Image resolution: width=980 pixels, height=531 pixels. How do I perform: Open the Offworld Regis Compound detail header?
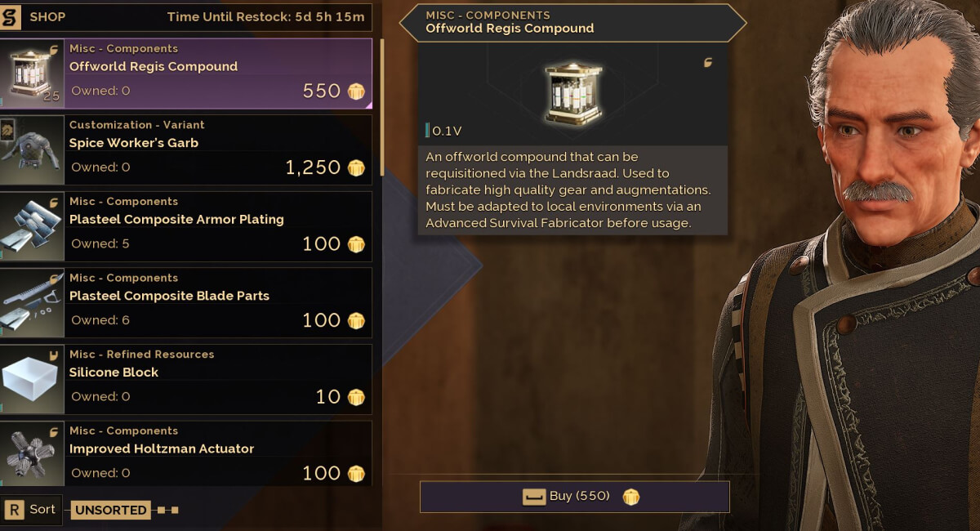pos(572,23)
